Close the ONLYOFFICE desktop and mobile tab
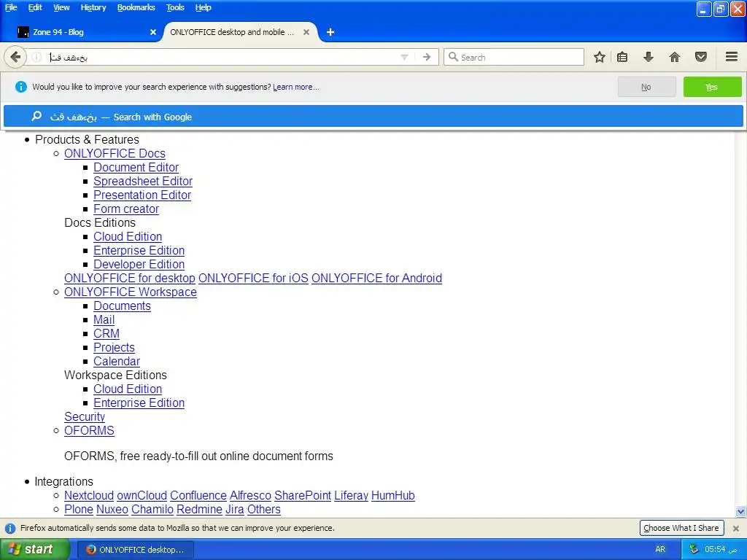747x560 pixels. (306, 32)
